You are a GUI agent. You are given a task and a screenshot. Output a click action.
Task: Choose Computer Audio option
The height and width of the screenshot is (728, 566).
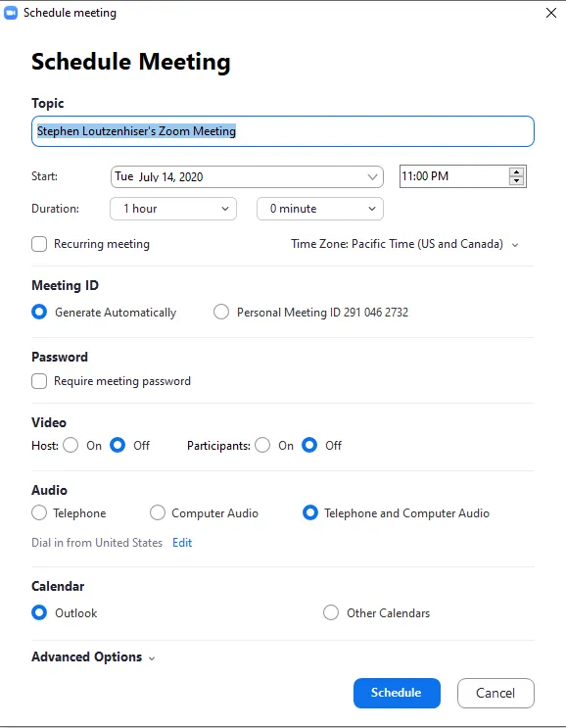(158, 513)
